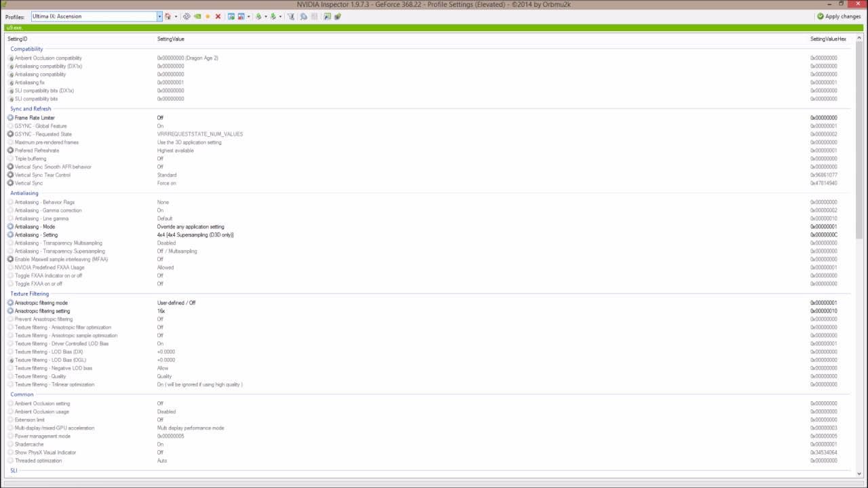Click the SLI group header
This screenshot has width=868, height=488.
(x=14, y=470)
